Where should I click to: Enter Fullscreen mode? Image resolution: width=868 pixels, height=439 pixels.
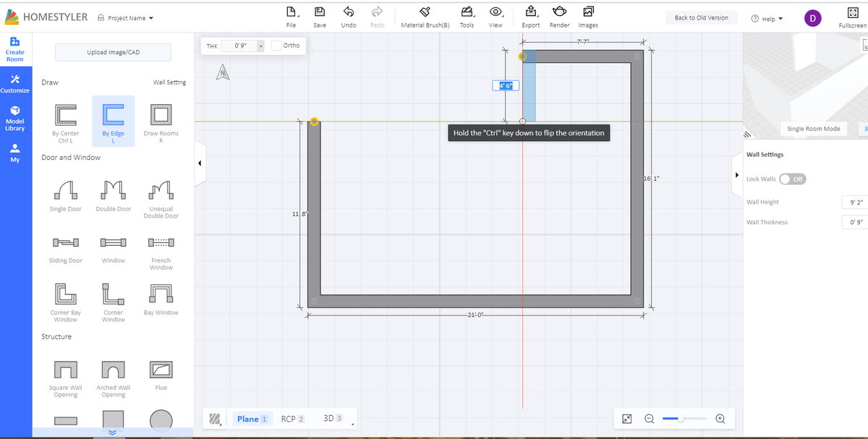coord(852,17)
